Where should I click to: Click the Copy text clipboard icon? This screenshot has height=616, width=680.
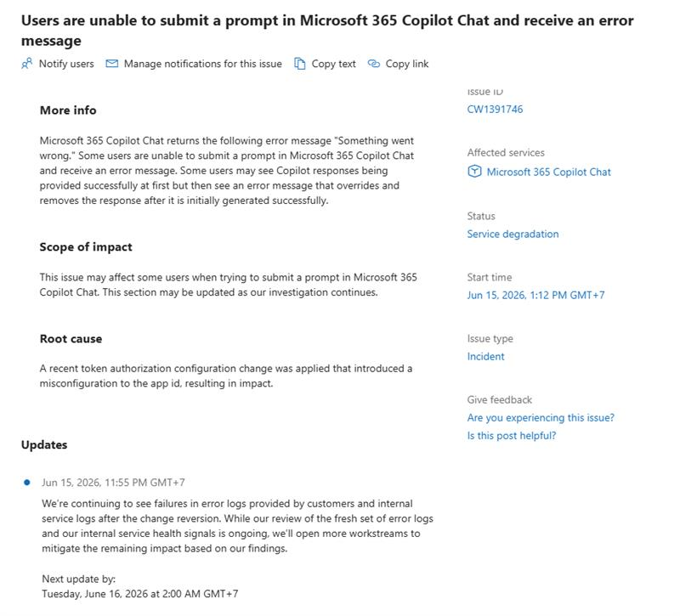[300, 64]
